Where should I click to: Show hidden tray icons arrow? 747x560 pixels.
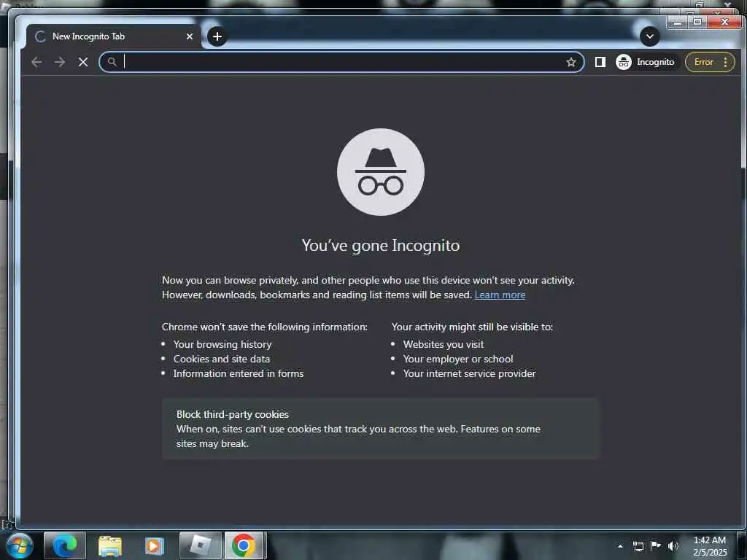click(620, 546)
